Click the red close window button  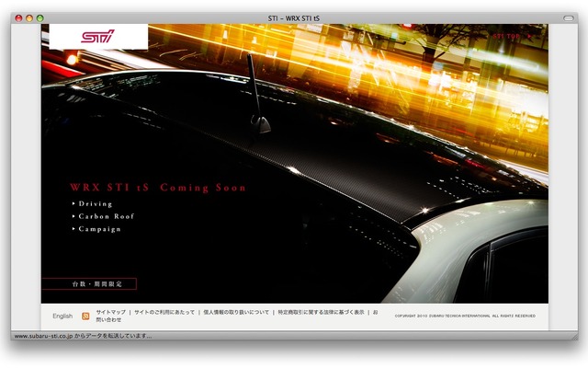(x=18, y=18)
